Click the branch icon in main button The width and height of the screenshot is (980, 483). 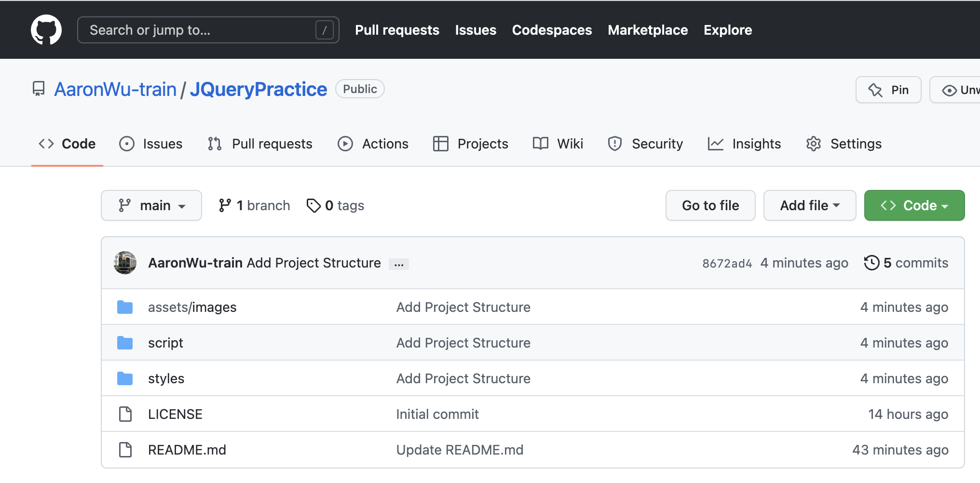125,205
